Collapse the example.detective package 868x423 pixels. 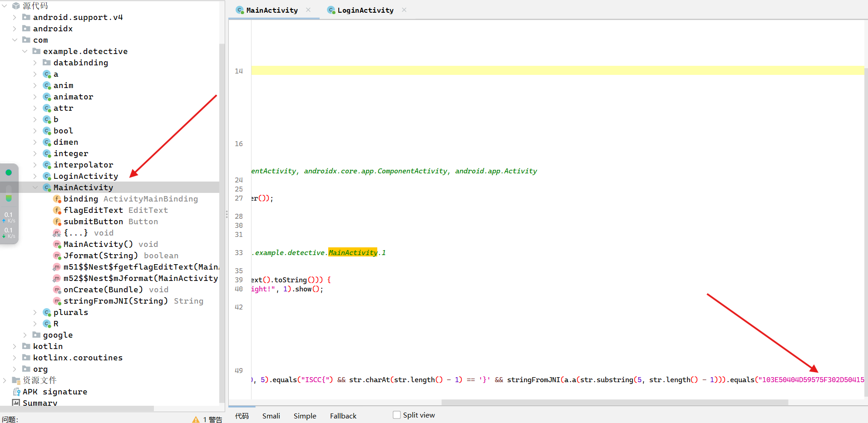coord(25,51)
